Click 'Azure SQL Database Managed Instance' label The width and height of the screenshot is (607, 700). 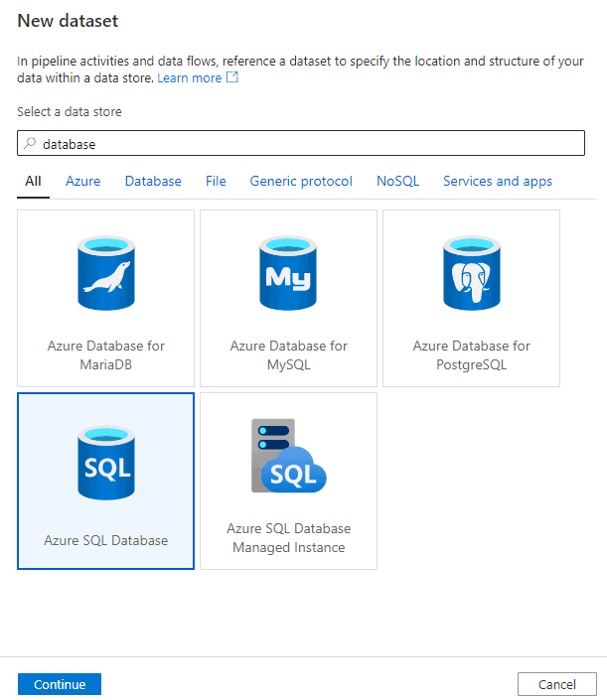(288, 538)
